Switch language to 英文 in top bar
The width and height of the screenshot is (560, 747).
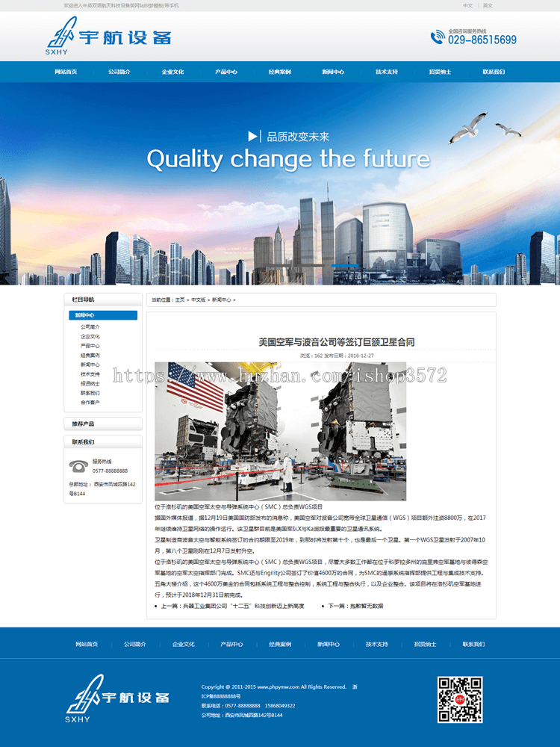click(x=488, y=6)
